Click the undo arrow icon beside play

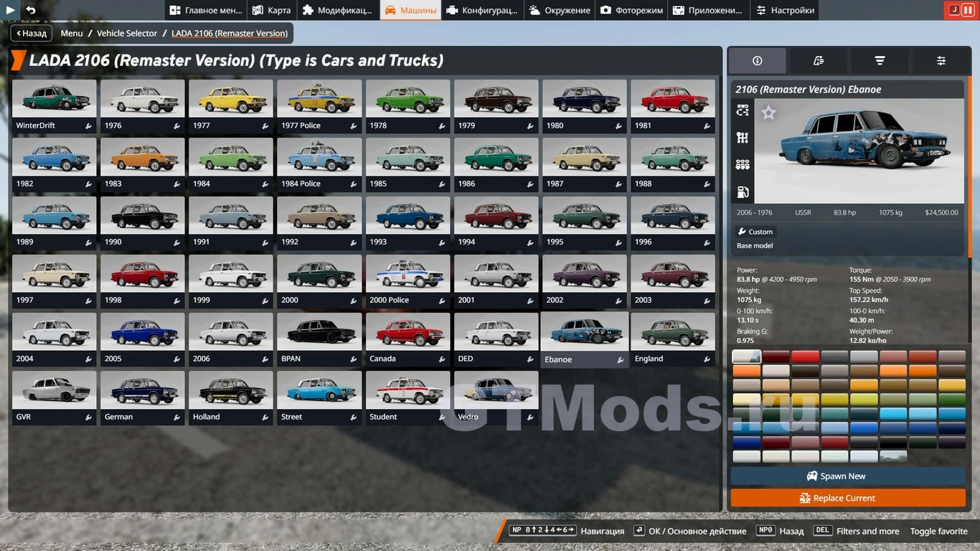[x=30, y=10]
